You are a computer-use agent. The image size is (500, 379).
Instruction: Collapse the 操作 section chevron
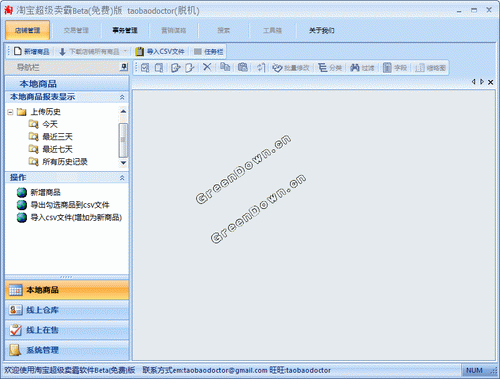point(122,178)
